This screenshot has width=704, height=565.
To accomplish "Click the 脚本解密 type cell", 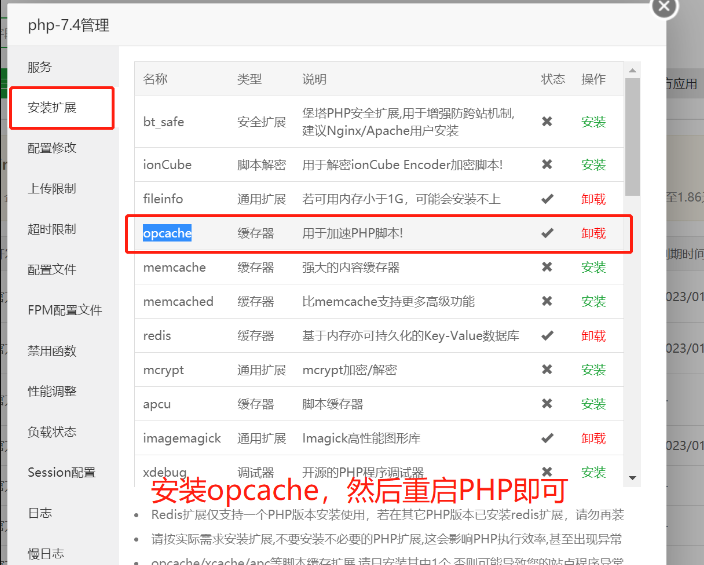I will (262, 165).
